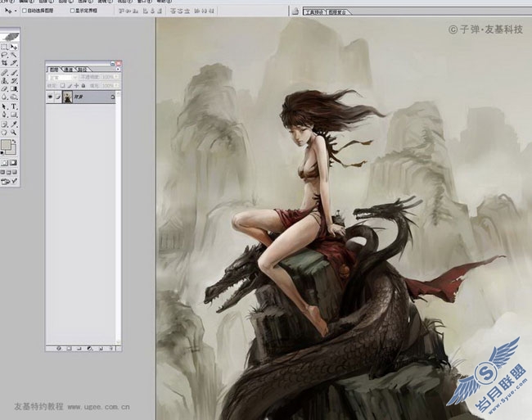The height and width of the screenshot is (420, 532).
Task: Switch to Quick Mask mode
Action: coord(14,163)
